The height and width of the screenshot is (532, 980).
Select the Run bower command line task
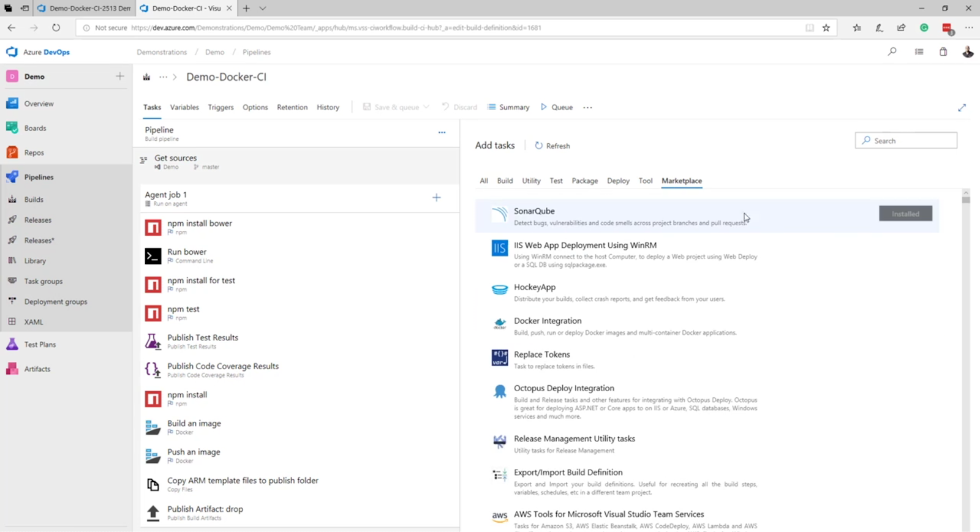[x=300, y=256]
